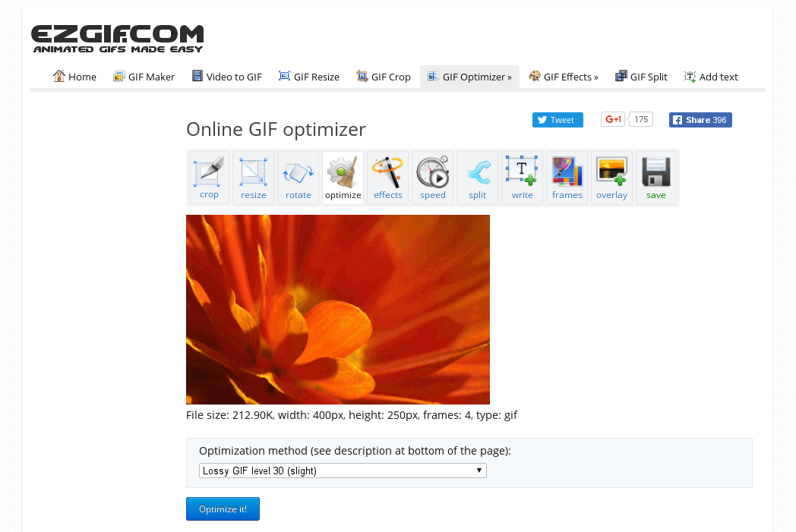Select the overlay tool
796x532 pixels.
(611, 177)
